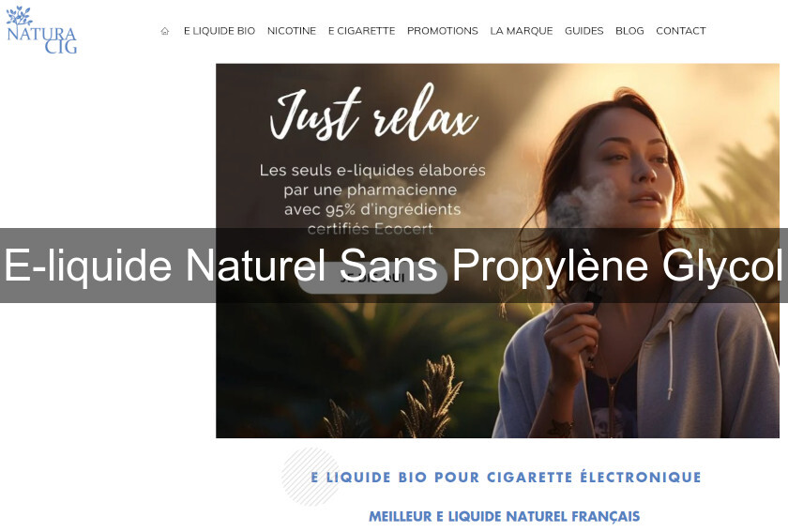Image resolution: width=788 pixels, height=532 pixels.
Task: Open the NICOTINE menu item
Action: pos(292,31)
